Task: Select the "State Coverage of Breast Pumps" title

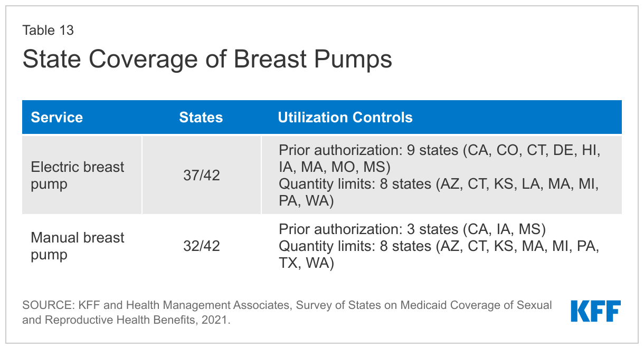Action: [207, 60]
